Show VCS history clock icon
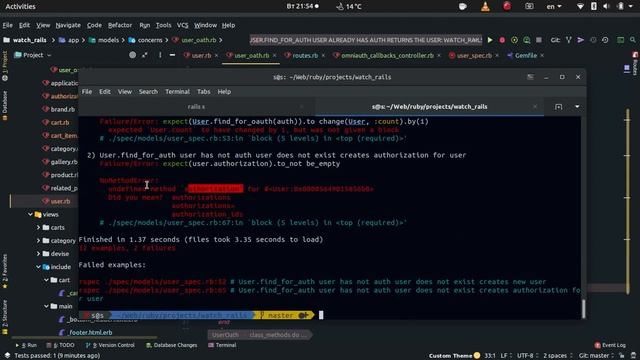 click(593, 40)
